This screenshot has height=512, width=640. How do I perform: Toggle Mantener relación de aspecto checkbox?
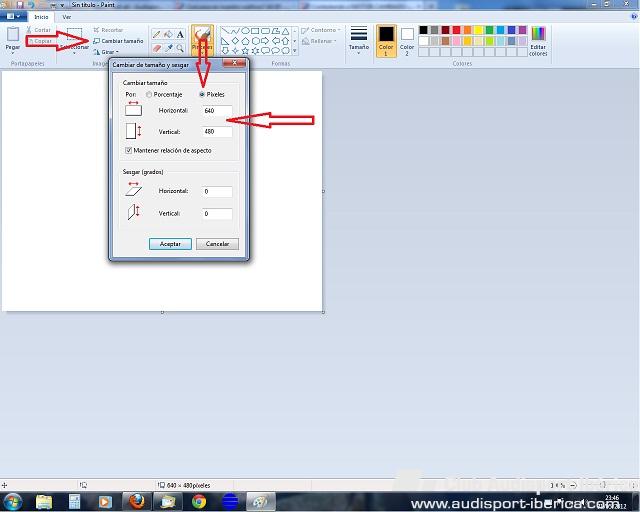(129, 150)
